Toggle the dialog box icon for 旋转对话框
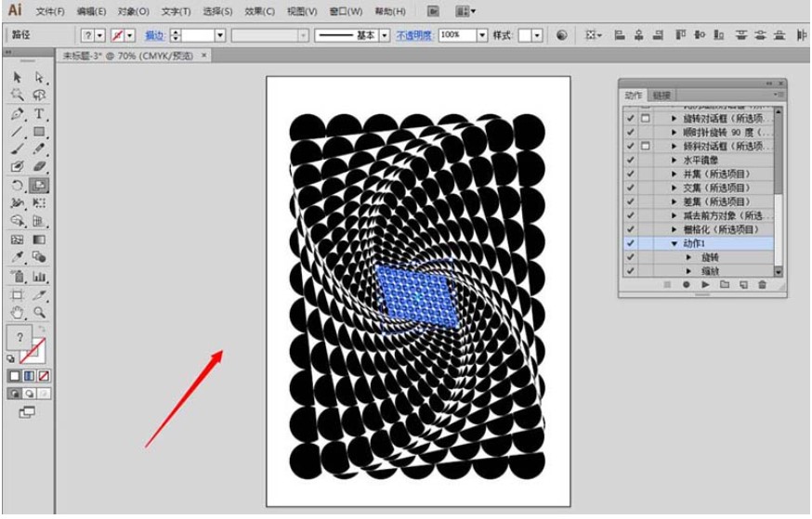The image size is (812, 519). pyautogui.click(x=645, y=119)
